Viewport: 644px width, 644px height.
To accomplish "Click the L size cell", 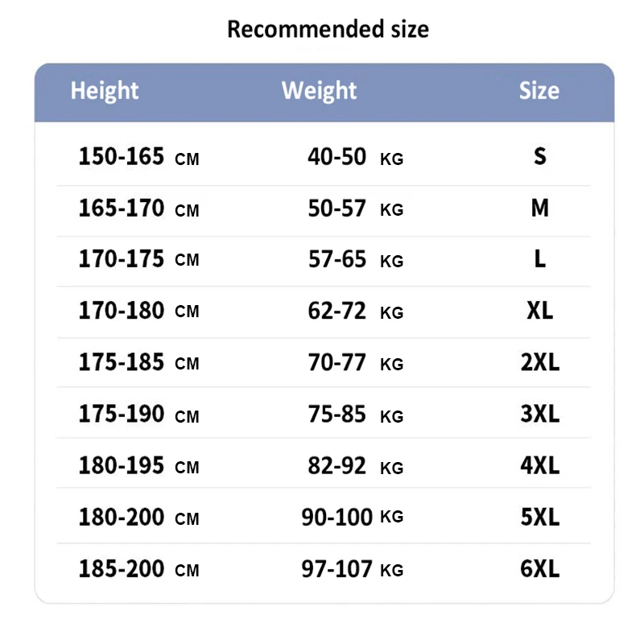I will tap(539, 259).
